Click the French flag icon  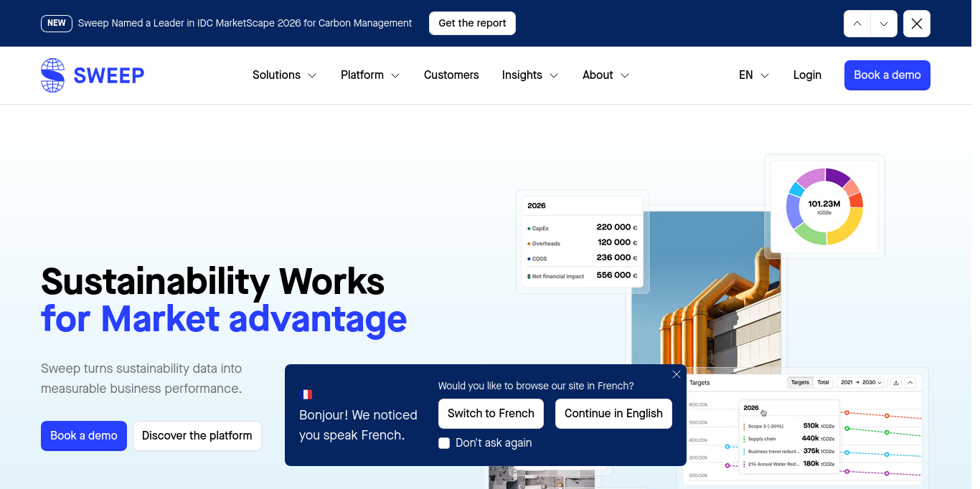(306, 394)
